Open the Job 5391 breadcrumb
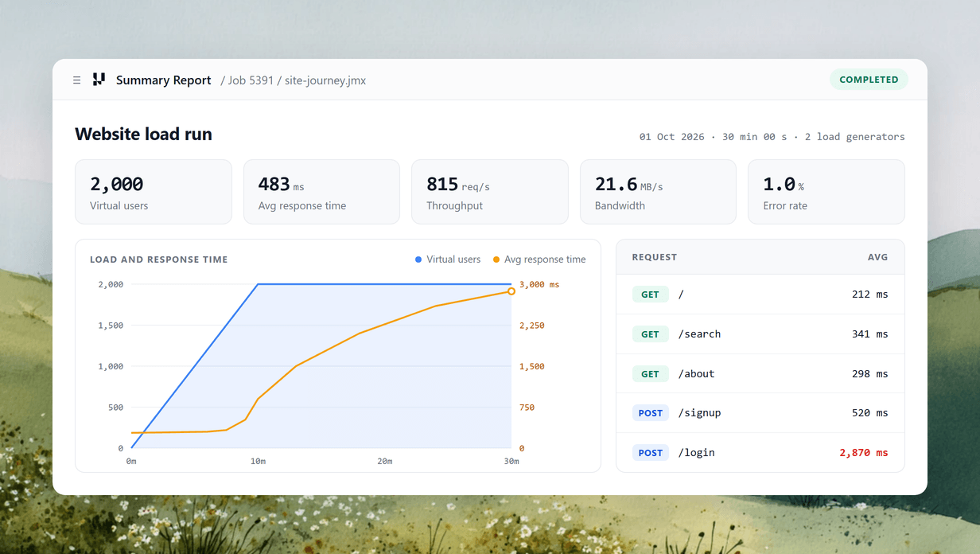Screen dimensions: 980x554 251,80
